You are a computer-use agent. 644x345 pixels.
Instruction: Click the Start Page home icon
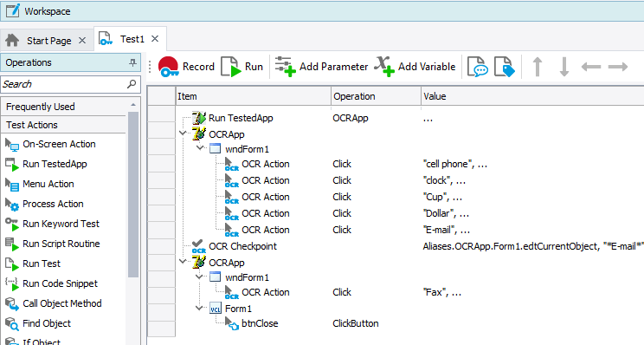12,40
